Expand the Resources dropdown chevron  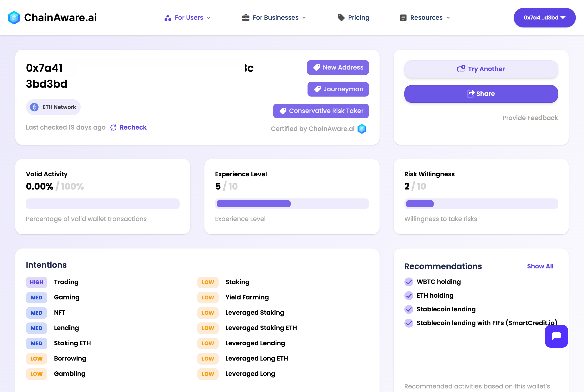point(448,18)
